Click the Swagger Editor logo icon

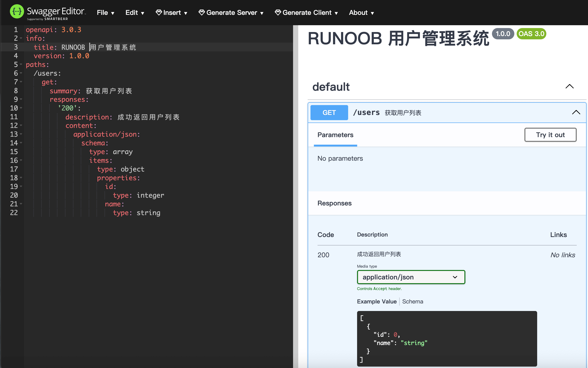pos(17,12)
